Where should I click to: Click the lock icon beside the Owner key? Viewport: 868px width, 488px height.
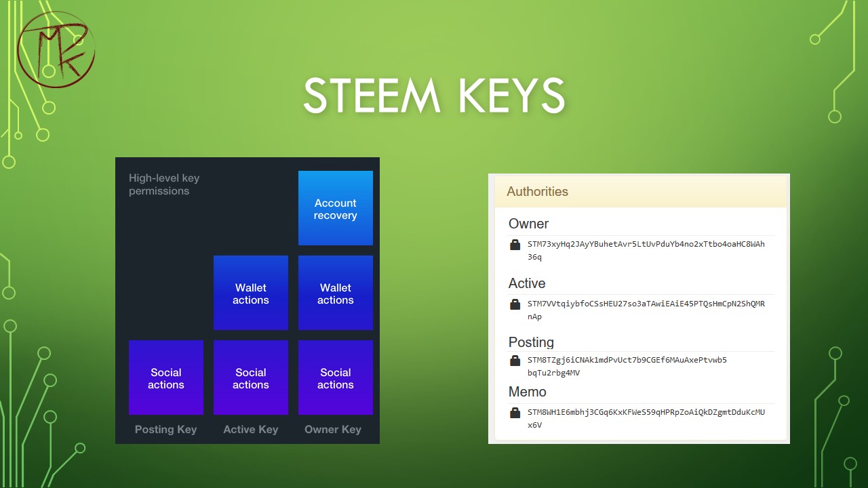click(x=515, y=245)
